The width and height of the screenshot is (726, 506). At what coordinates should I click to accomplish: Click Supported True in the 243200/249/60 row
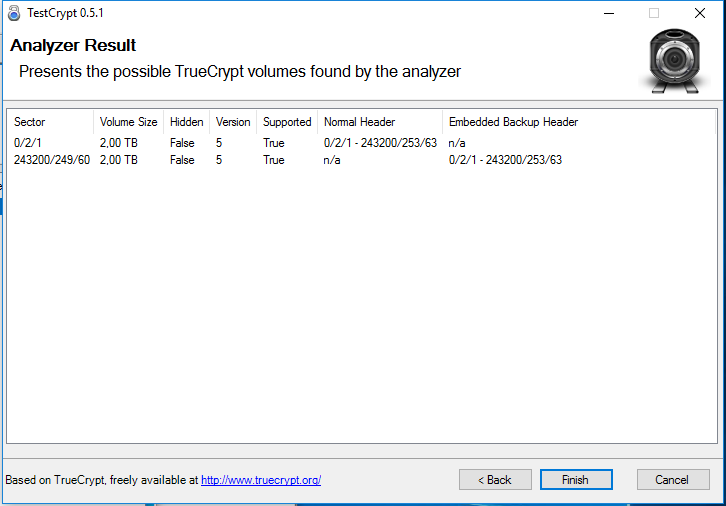(x=274, y=160)
